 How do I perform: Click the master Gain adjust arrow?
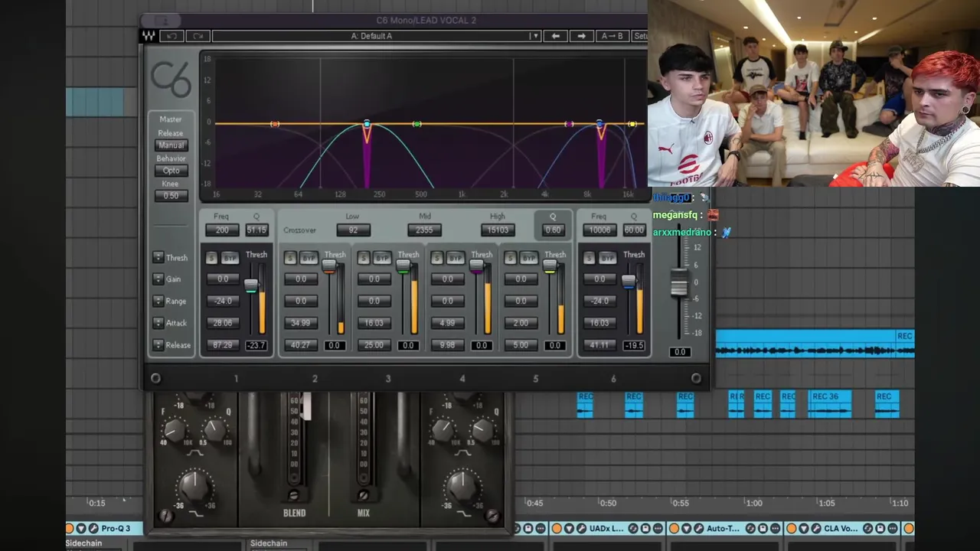tap(158, 279)
